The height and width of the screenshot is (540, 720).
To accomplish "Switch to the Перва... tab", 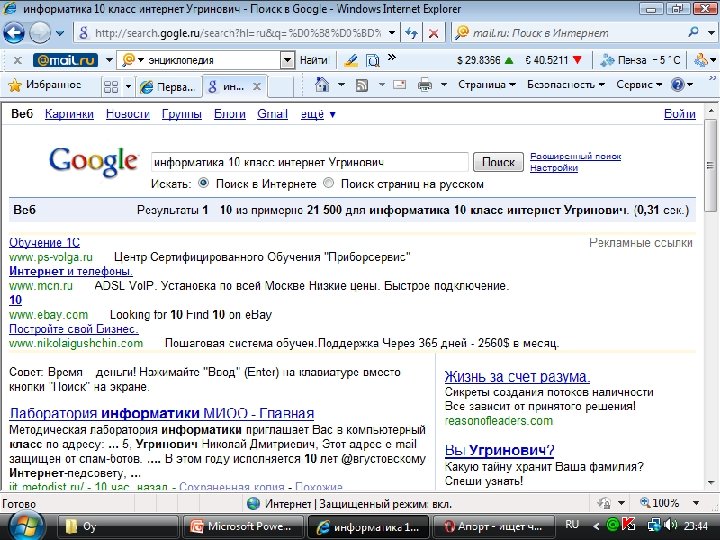I will (168, 86).
